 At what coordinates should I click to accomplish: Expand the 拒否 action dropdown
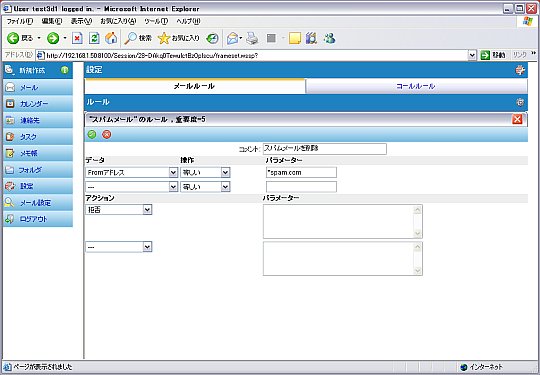(x=147, y=210)
